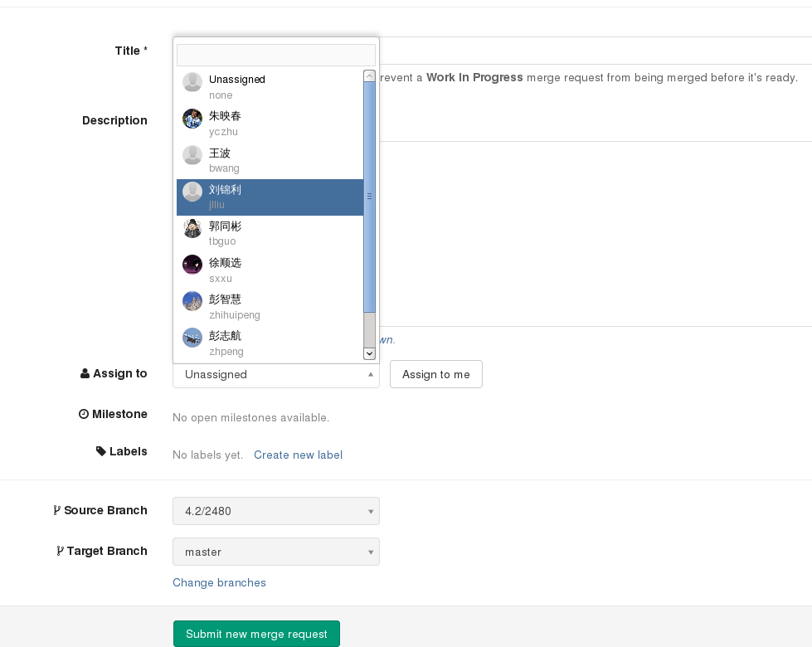Click avatar of user zhpeng

click(192, 338)
